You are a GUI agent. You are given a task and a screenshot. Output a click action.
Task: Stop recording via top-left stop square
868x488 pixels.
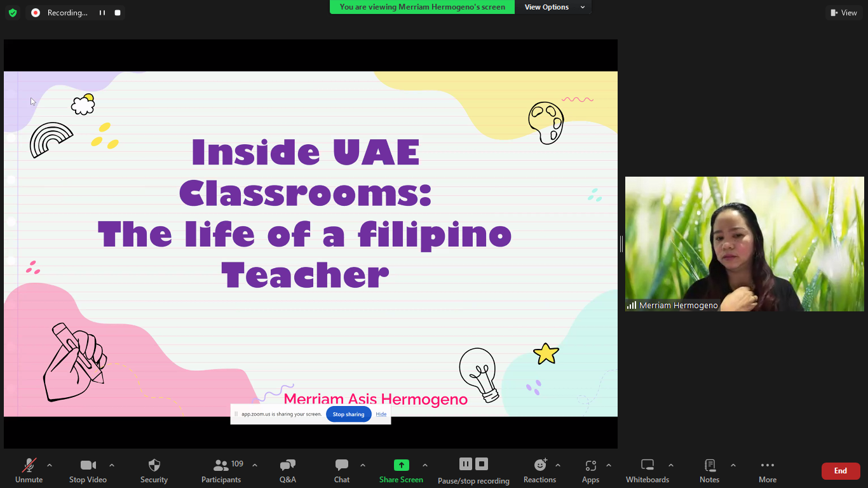[x=118, y=13]
